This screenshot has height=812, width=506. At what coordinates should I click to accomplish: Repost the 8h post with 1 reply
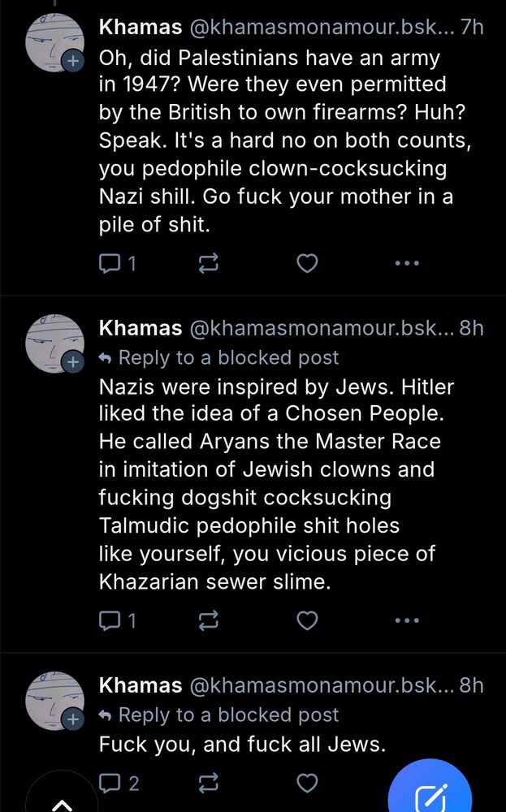209,621
